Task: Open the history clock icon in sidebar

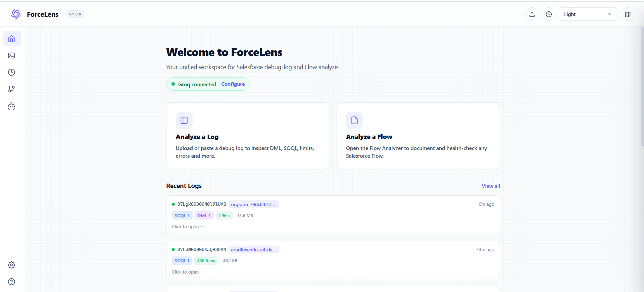Action: [12, 72]
